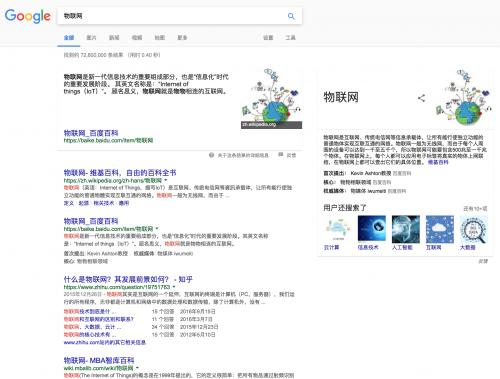Open more results from www.zhihu.com link
The image size is (500, 379).
[x=105, y=342]
